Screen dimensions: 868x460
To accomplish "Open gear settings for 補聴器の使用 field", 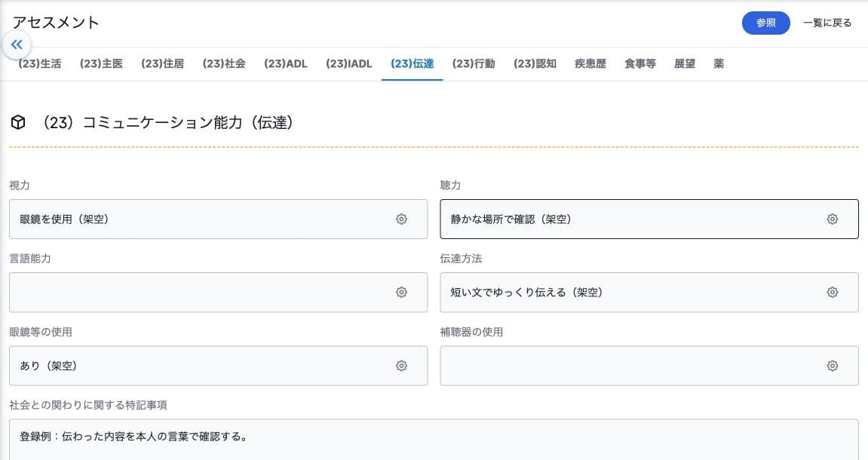I will coord(832,366).
